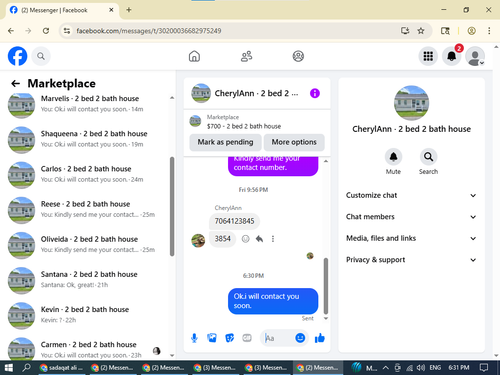Open Marvelis 2 bed 2 bath house chat
Image resolution: width=500 pixels, height=375 pixels.
tap(88, 104)
